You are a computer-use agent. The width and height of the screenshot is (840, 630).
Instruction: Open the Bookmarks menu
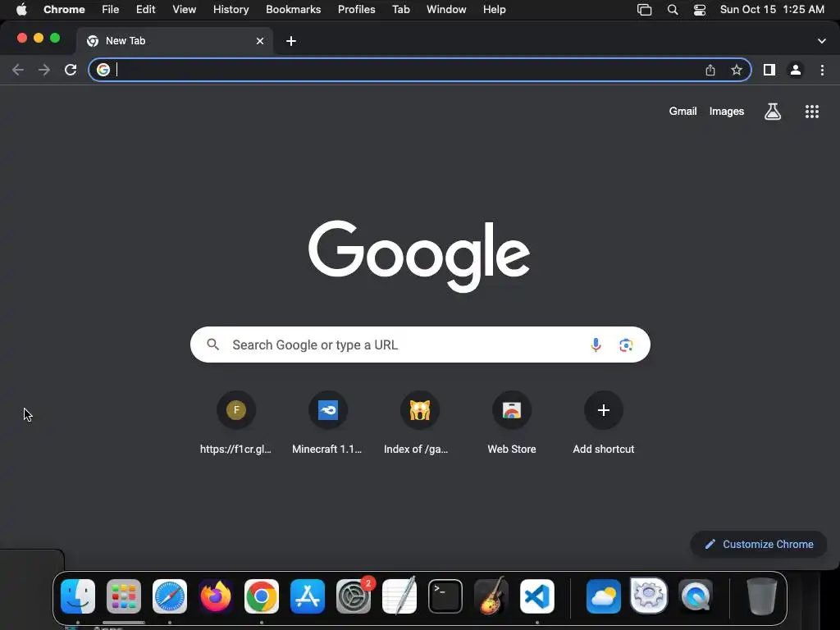click(x=294, y=10)
